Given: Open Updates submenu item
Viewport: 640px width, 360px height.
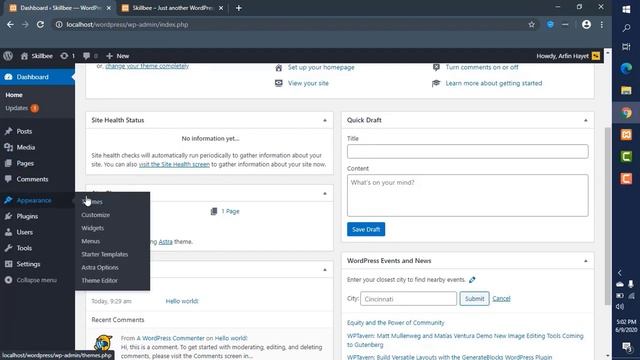Looking at the screenshot, I should [22, 108].
